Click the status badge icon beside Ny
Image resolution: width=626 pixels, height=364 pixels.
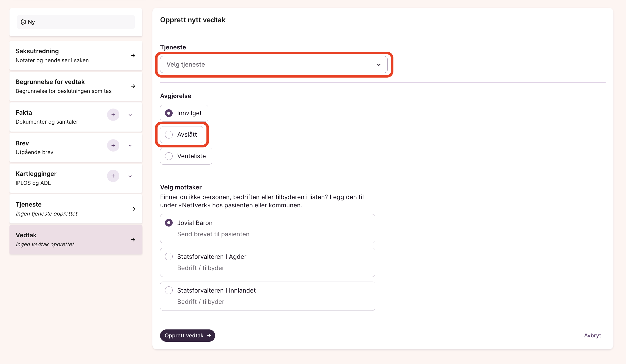coord(23,22)
